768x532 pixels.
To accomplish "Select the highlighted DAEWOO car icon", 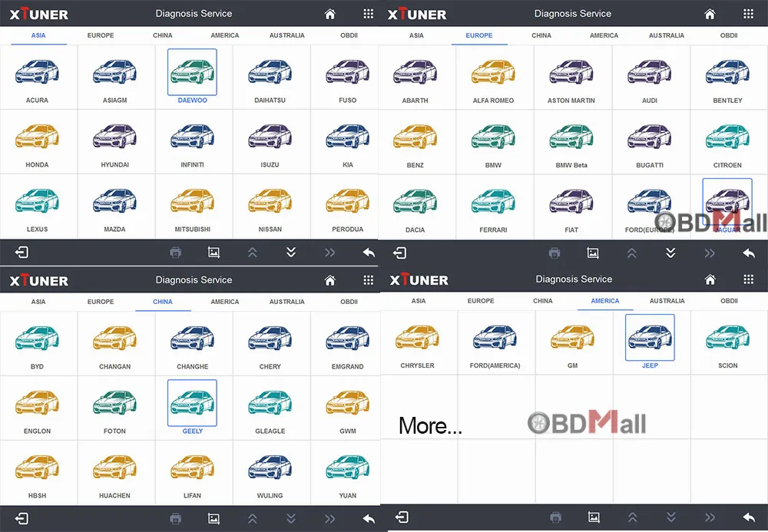I will click(192, 72).
